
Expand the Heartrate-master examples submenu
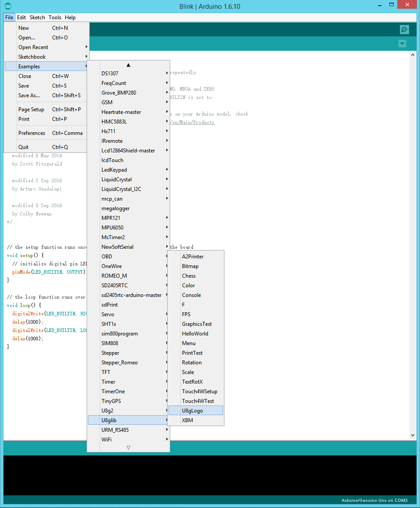129,112
